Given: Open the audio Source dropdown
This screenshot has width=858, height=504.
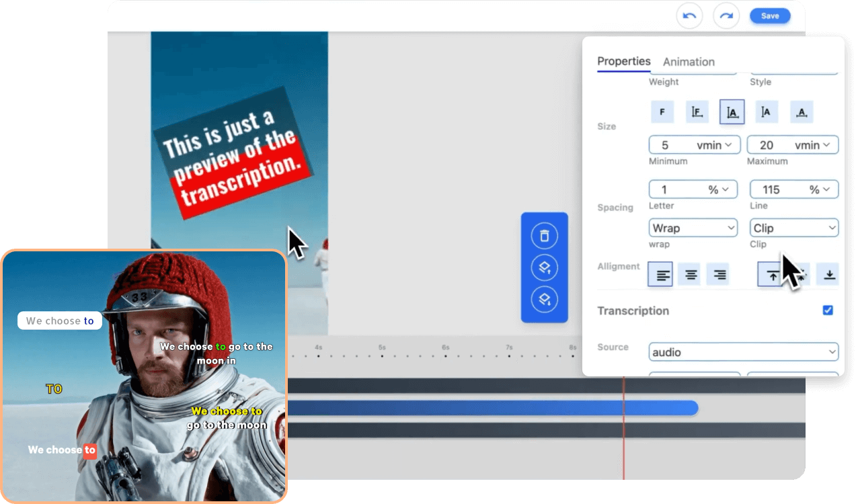Looking at the screenshot, I should coord(744,352).
